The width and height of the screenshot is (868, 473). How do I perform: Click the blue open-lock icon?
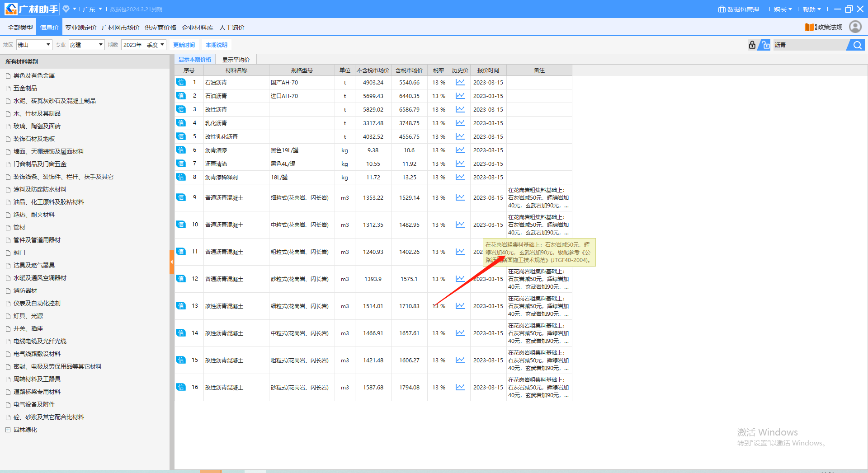764,45
